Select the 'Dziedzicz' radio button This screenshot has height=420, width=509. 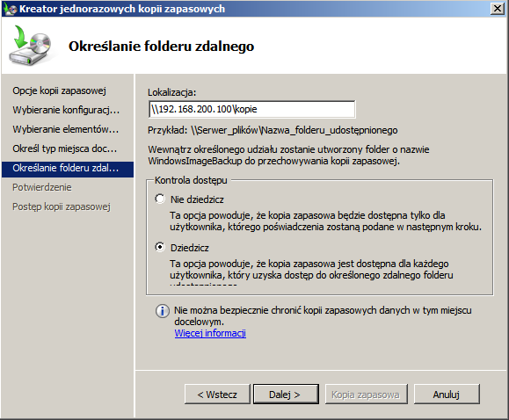(x=160, y=247)
